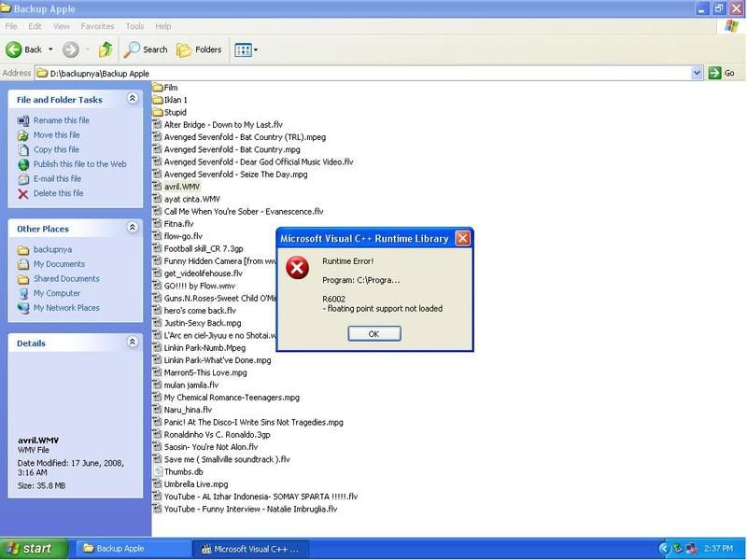Click Rename this file

pyautogui.click(x=61, y=120)
